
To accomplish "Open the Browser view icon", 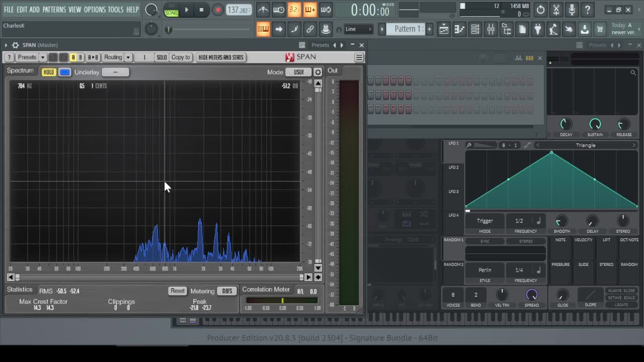I will click(x=506, y=29).
